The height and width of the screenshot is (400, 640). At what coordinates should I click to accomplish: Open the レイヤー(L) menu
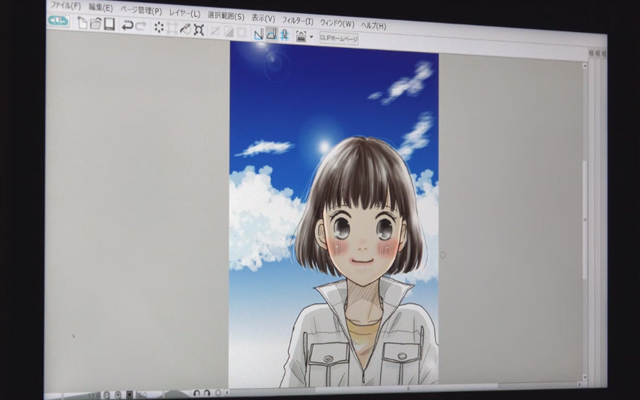(184, 14)
